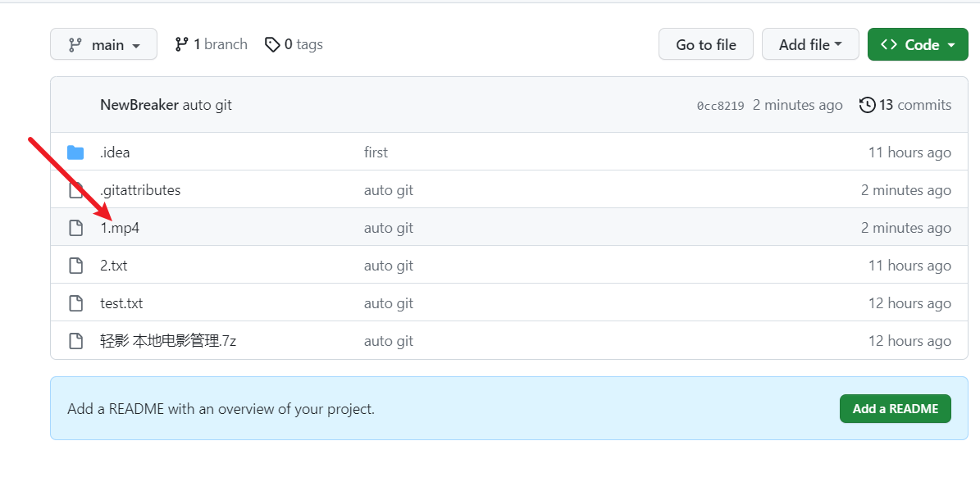Click the Go to file button
Screen dimensions: 980x491
[x=705, y=44]
